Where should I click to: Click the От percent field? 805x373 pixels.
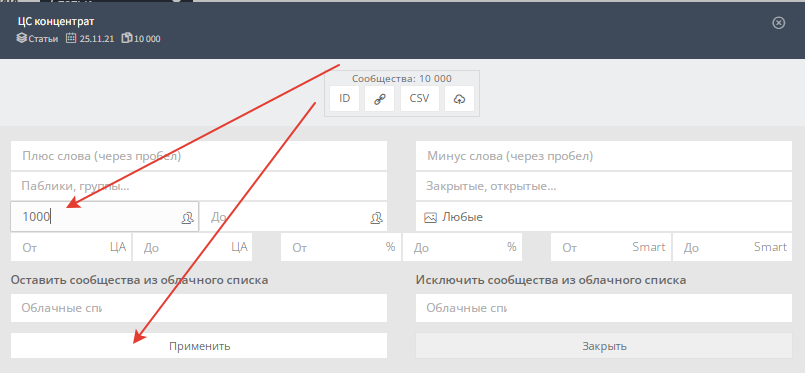[x=341, y=247]
